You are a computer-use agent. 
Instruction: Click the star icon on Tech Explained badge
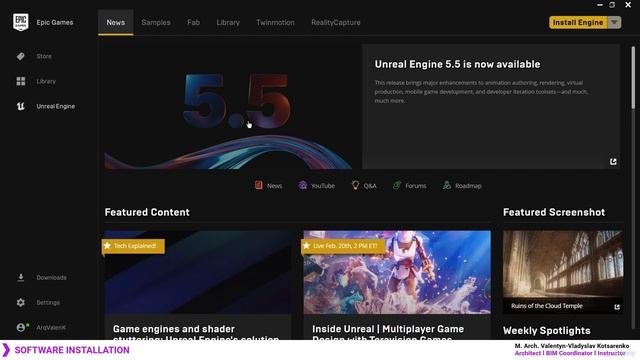coord(107,246)
